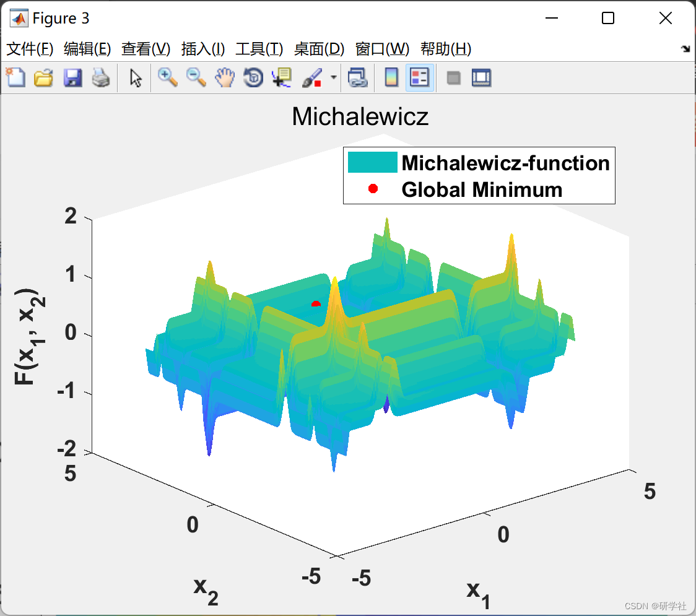Click the F(x1, x2) z-axis label
The image size is (696, 616).
point(29,336)
